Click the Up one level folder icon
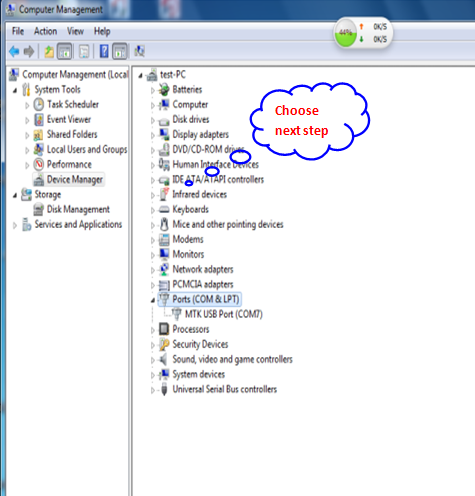 (x=49, y=51)
